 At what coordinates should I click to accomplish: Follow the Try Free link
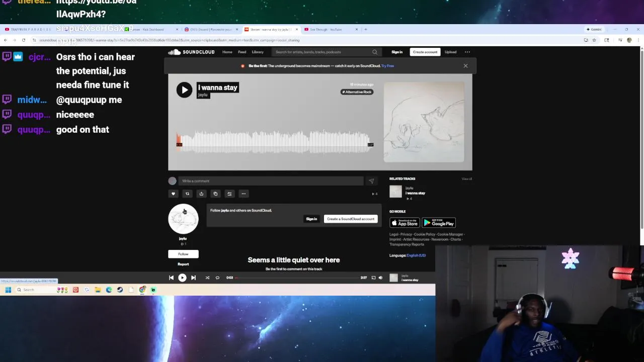point(387,66)
